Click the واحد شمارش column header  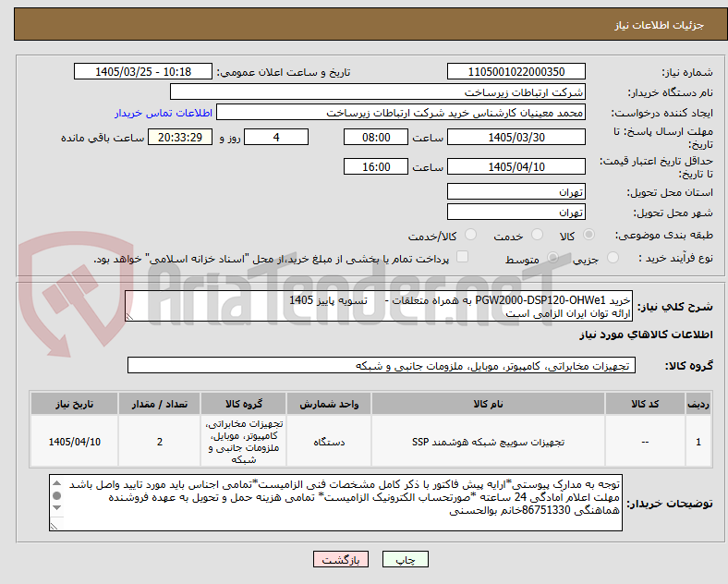tap(329, 404)
